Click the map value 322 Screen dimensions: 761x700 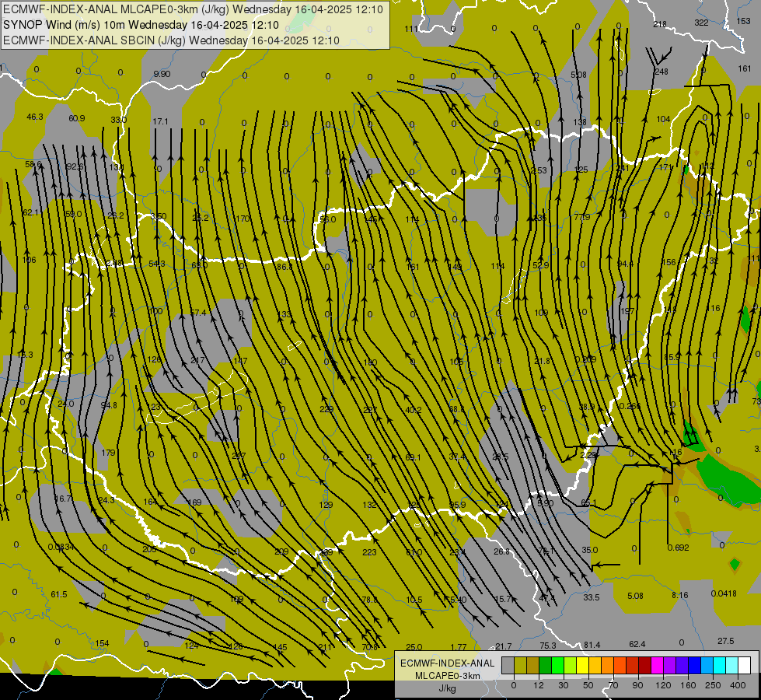point(701,23)
